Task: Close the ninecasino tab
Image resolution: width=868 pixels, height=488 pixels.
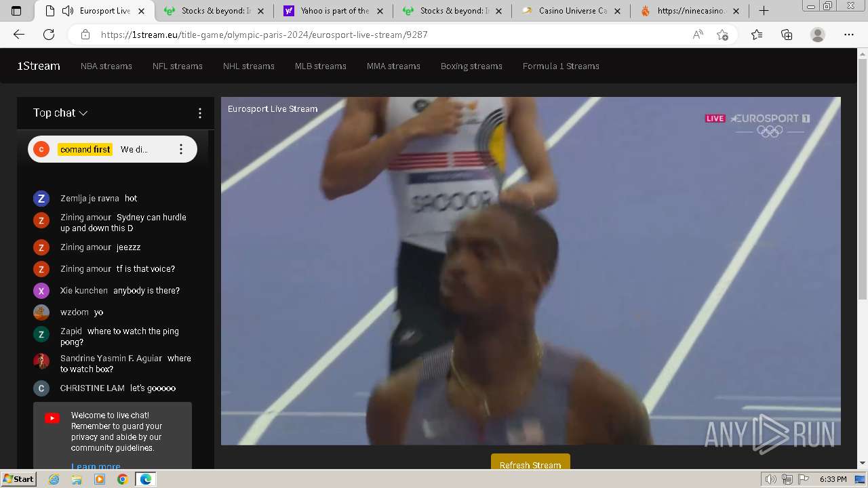Action: (736, 11)
